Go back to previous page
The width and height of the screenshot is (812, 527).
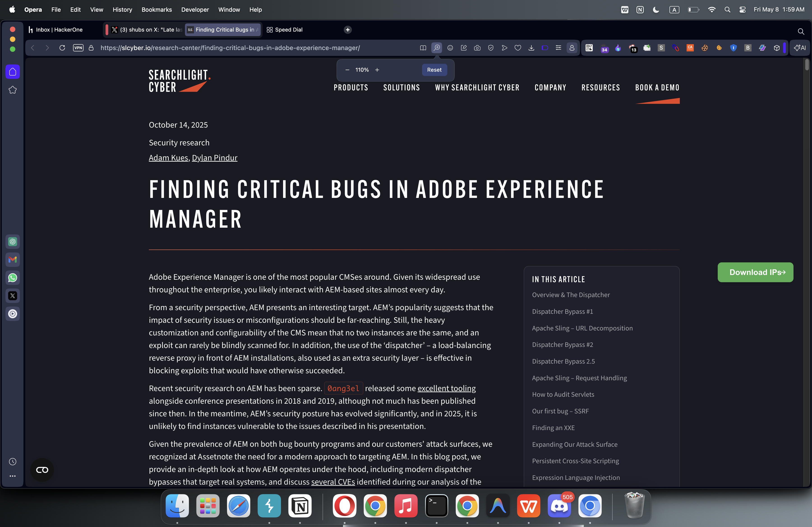tap(33, 48)
